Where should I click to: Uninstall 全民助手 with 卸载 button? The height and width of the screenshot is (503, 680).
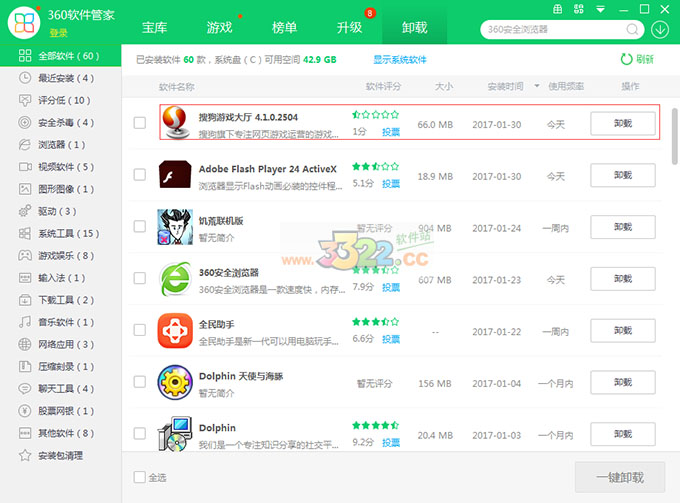(623, 330)
